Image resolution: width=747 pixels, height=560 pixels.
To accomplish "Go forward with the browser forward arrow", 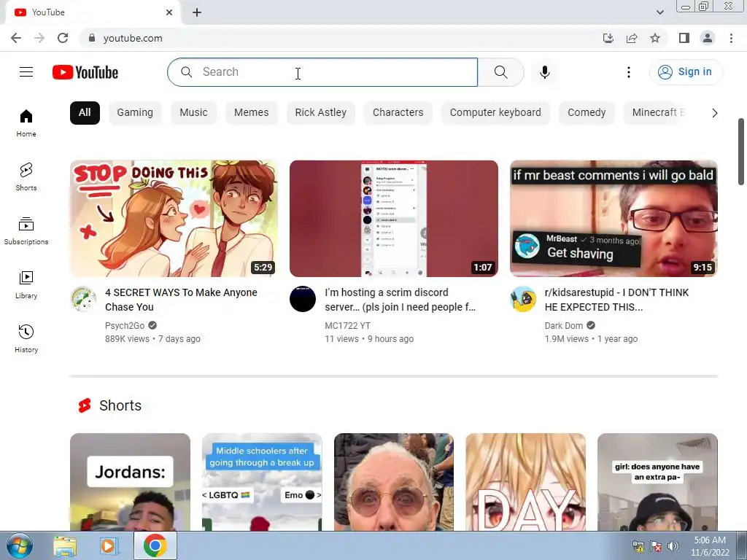I will pos(39,38).
